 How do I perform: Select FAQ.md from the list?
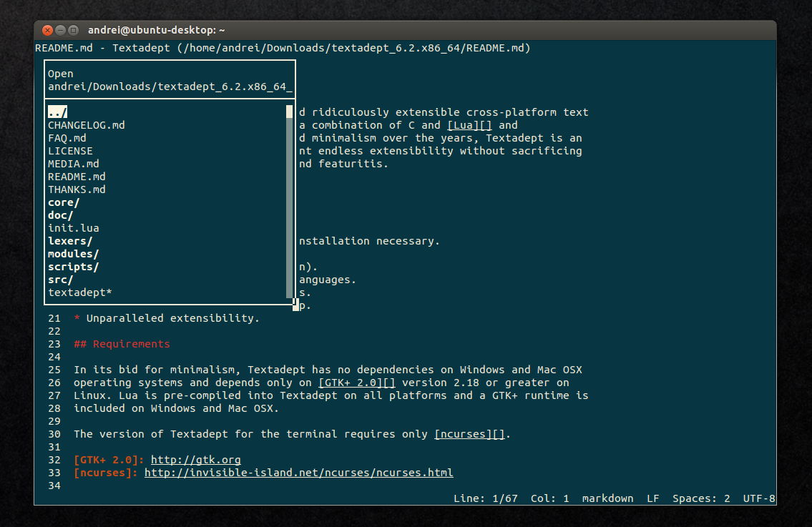(67, 138)
